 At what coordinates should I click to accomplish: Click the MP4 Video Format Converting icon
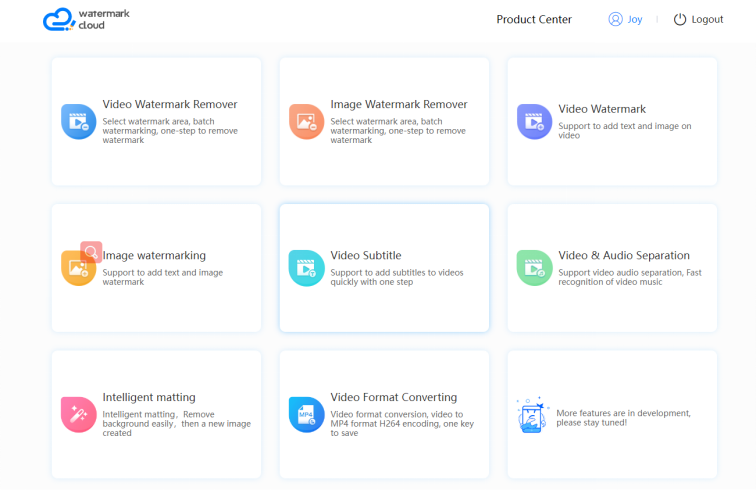[x=306, y=415]
